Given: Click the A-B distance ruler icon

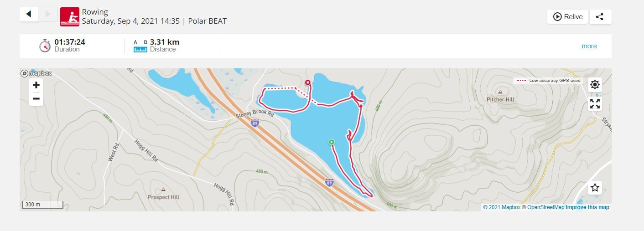Looking at the screenshot, I should [140, 46].
